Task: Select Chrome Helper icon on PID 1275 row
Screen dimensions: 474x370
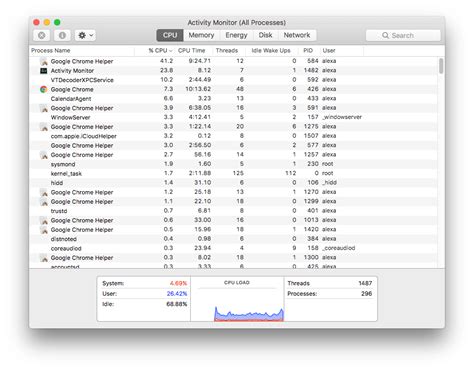Action: point(43,127)
